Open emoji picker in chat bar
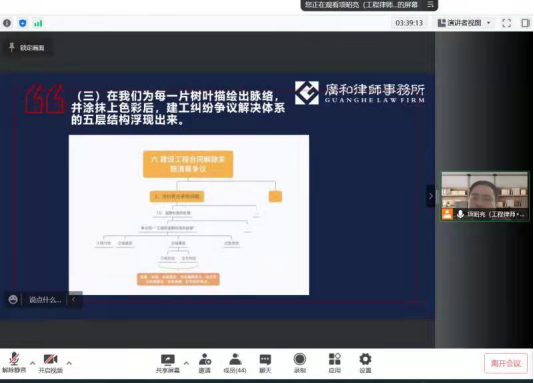 [13, 300]
